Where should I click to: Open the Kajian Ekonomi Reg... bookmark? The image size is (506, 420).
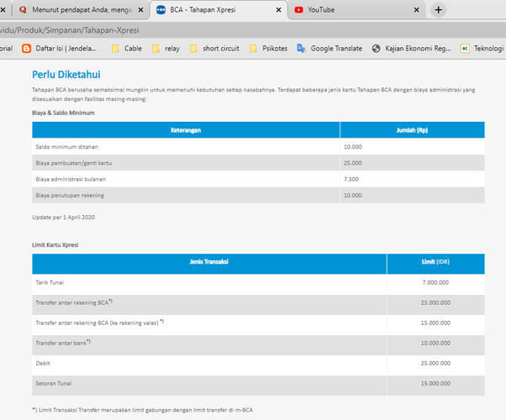pos(412,49)
